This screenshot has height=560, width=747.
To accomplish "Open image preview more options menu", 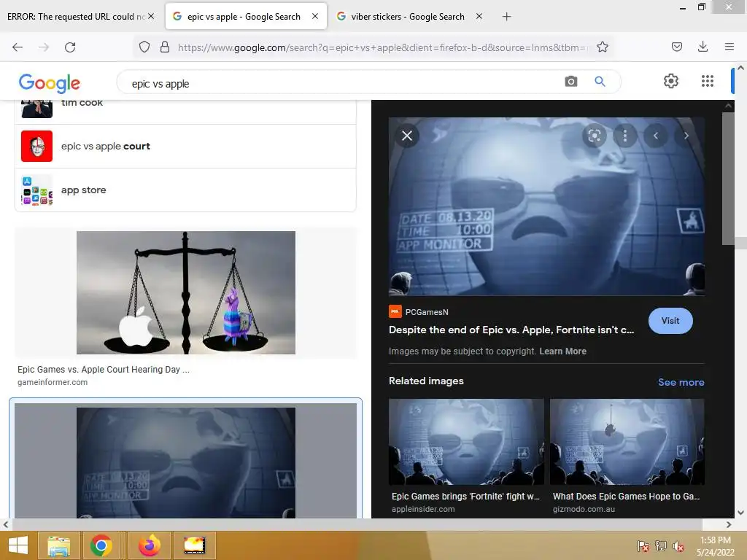I will pos(625,136).
